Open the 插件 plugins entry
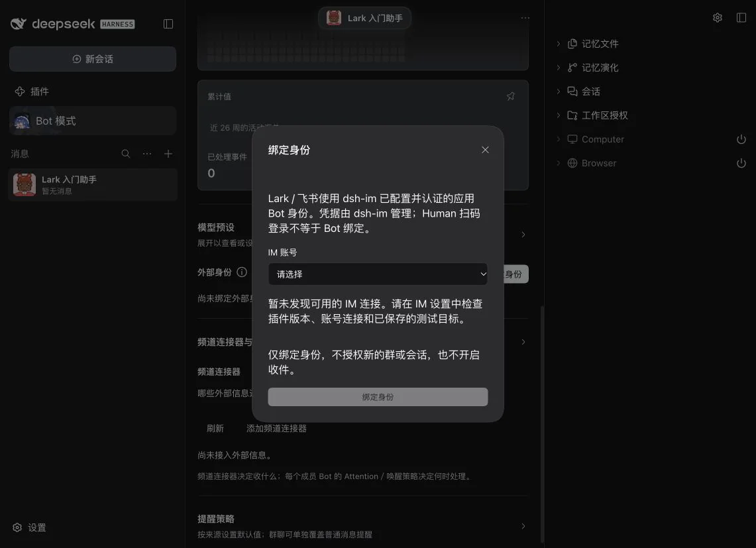 pyautogui.click(x=32, y=91)
